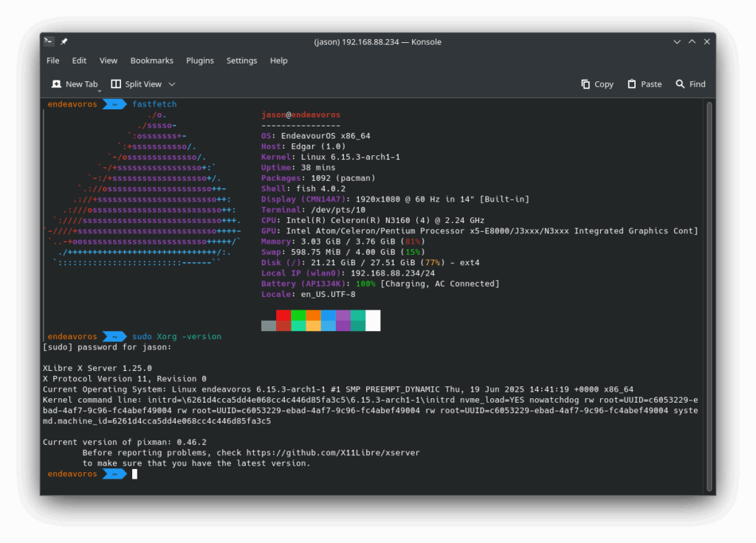The width and height of the screenshot is (756, 543).
Task: Maximize the Konsole window
Action: click(692, 41)
